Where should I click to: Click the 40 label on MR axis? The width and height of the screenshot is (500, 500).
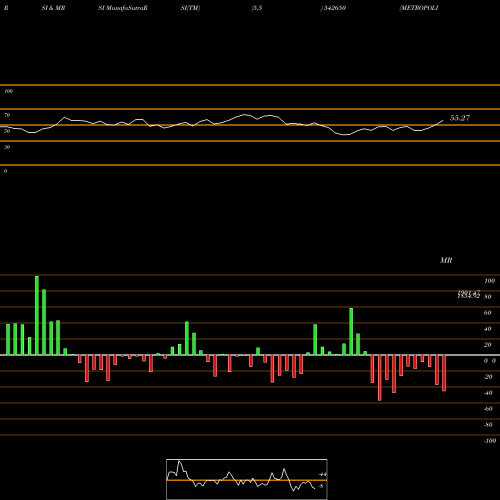click(x=488, y=329)
